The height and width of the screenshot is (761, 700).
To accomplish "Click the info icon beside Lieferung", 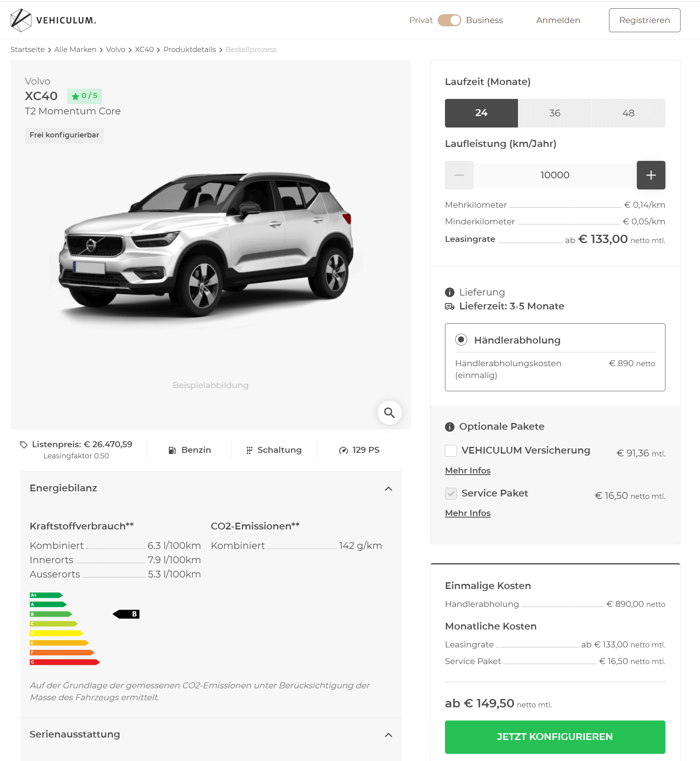I will click(449, 292).
